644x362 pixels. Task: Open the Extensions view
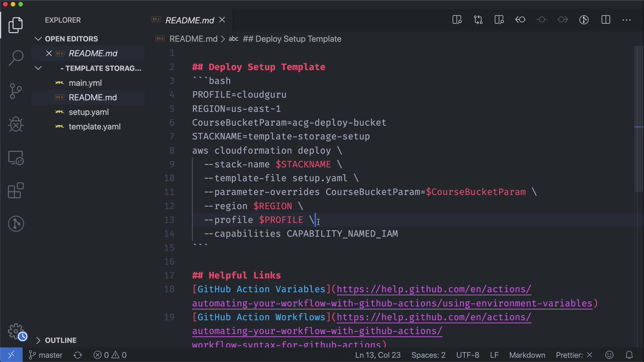coord(16,191)
